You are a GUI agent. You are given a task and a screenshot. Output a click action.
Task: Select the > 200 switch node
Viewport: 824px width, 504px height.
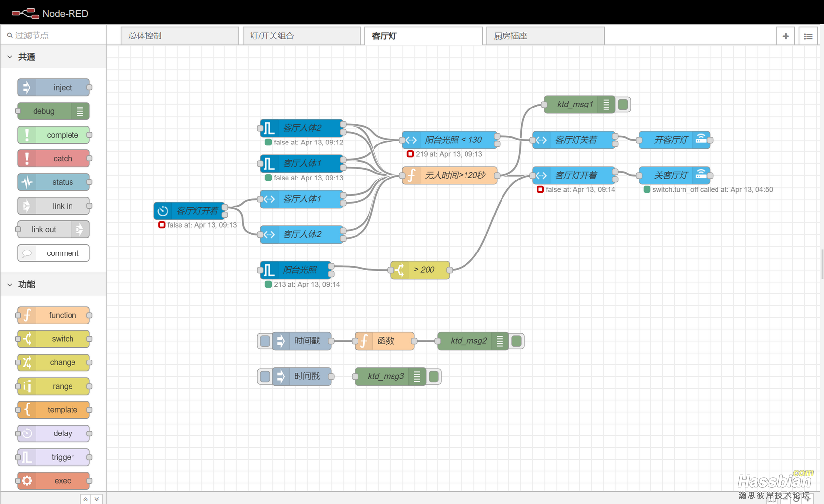[x=420, y=270]
